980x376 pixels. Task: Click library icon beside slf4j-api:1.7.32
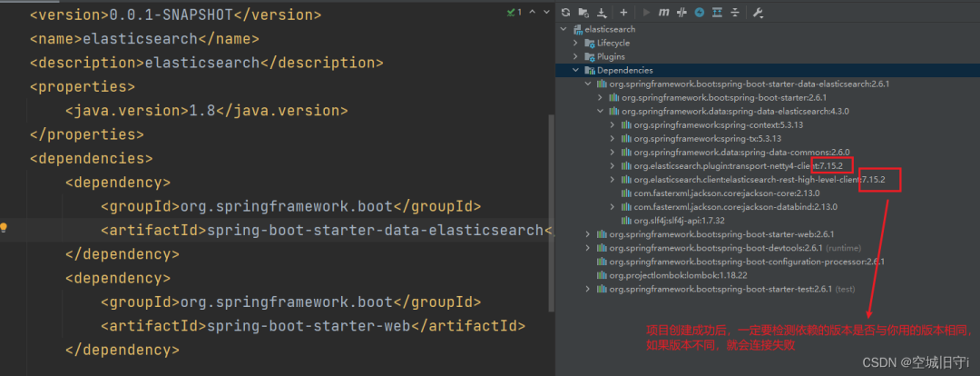tap(626, 221)
